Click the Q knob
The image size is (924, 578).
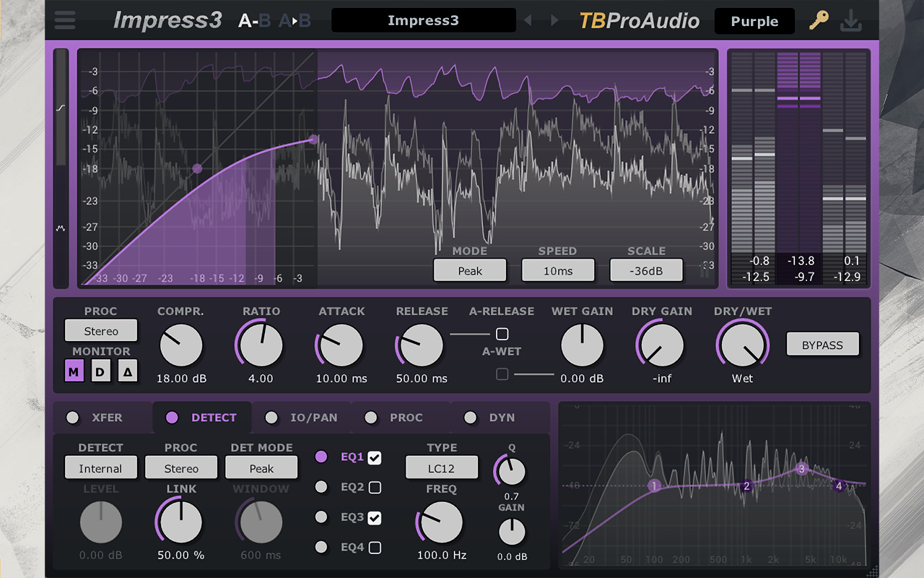tap(512, 471)
